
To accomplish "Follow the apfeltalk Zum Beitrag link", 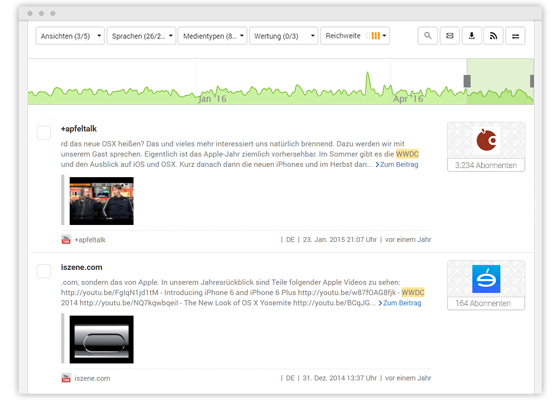I will point(397,165).
